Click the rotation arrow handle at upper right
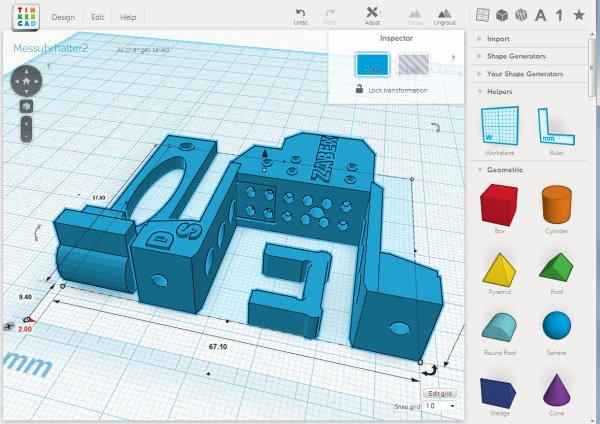This screenshot has height=424, width=600. (x=435, y=127)
